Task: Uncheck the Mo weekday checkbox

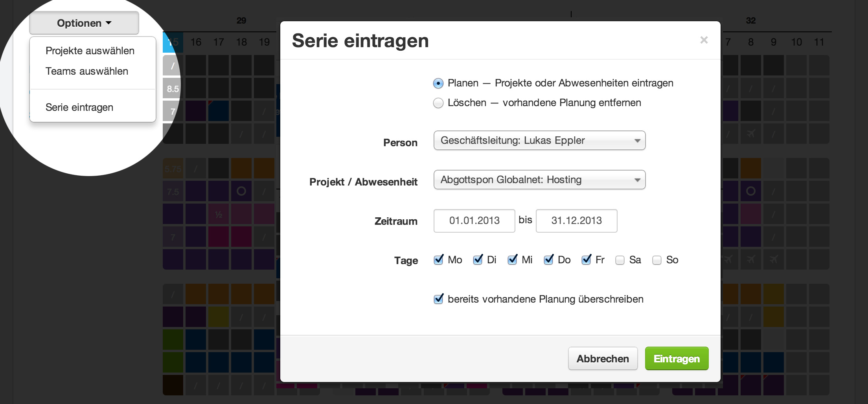Action: [x=438, y=260]
